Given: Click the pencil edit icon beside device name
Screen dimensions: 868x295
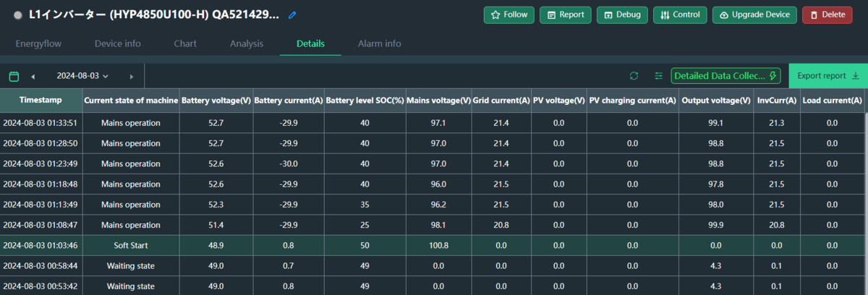Looking at the screenshot, I should coord(292,14).
